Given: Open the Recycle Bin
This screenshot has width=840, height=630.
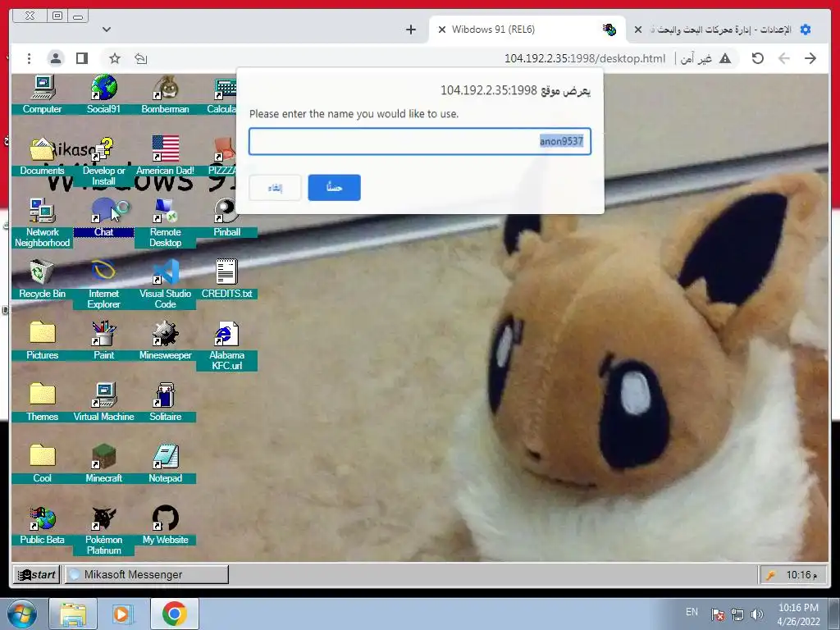Looking at the screenshot, I should (x=43, y=279).
